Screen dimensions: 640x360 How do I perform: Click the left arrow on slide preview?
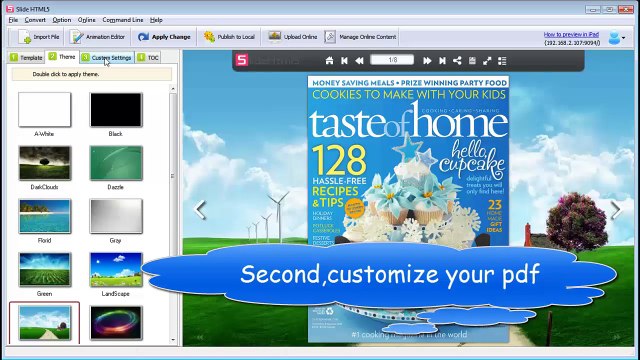pos(200,210)
